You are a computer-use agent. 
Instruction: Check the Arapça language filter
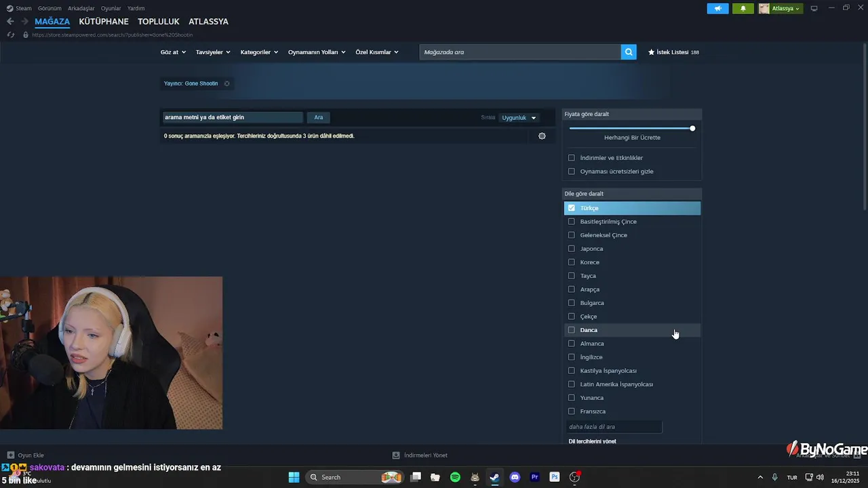pyautogui.click(x=572, y=289)
